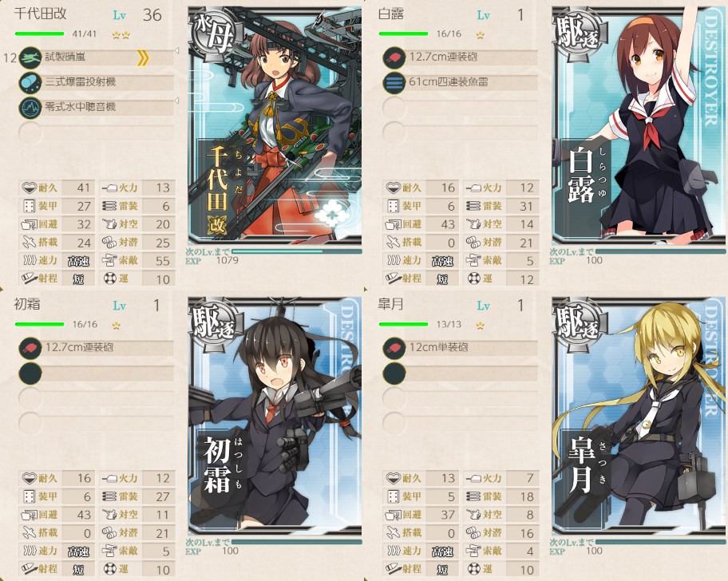The width and height of the screenshot is (728, 581).
Task: Select the depth charge icon for 三式爆雷投射機
Action: point(30,83)
